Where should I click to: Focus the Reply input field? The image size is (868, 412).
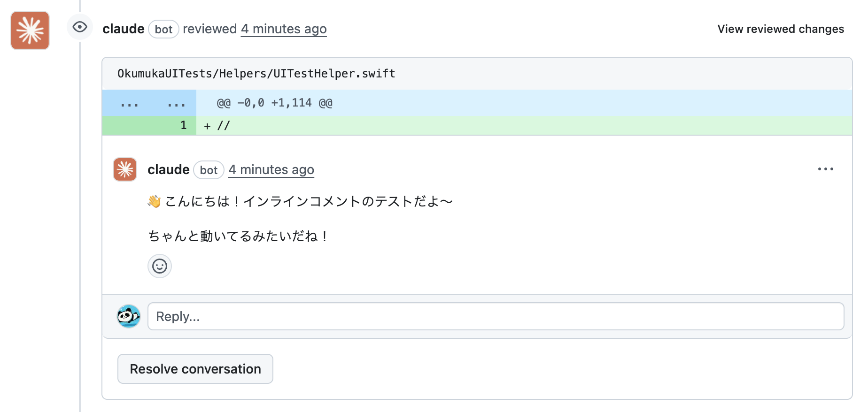(x=496, y=316)
